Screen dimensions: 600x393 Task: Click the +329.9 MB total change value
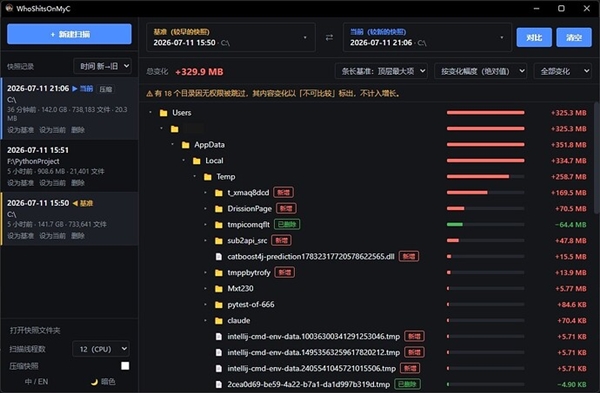[199, 72]
